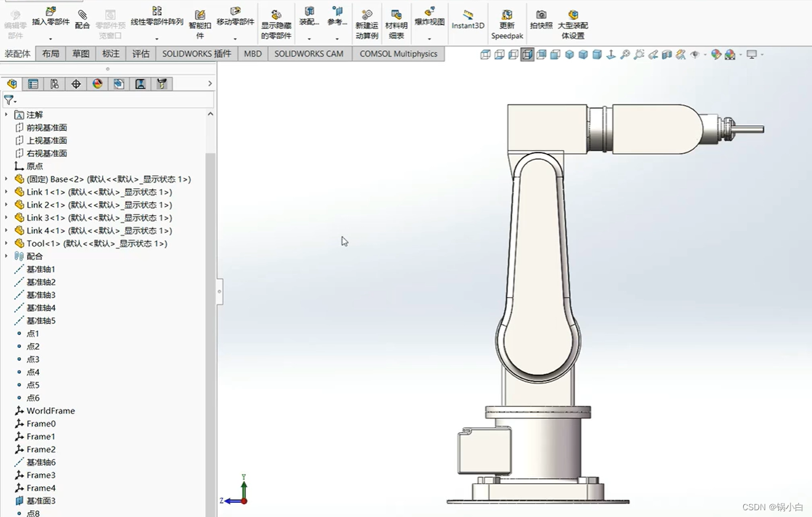Select Link 4<1> in the feature tree
812x517 pixels.
click(99, 231)
